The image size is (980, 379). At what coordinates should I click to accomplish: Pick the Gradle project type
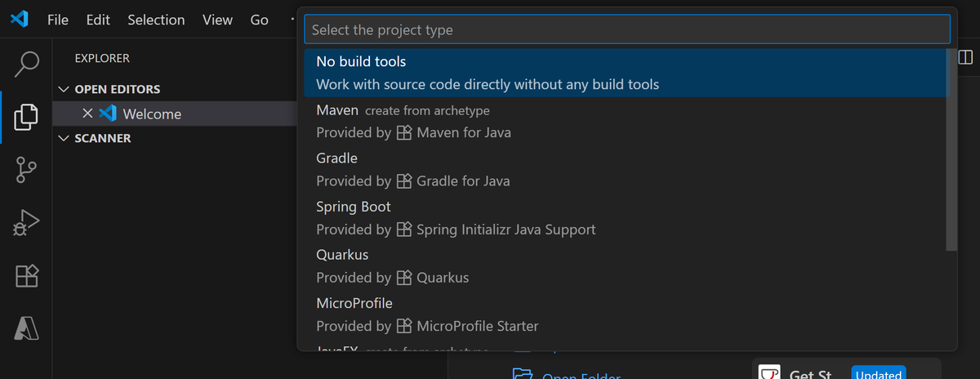coord(624,169)
